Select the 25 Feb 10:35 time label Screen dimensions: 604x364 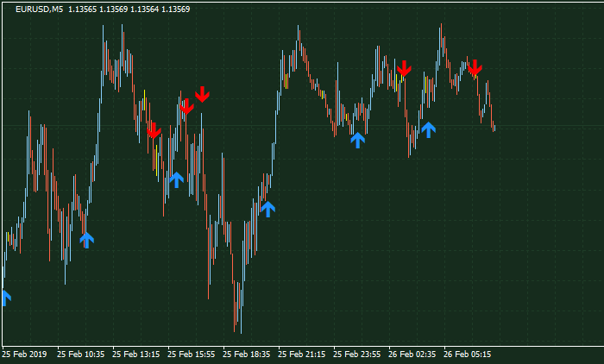point(80,354)
